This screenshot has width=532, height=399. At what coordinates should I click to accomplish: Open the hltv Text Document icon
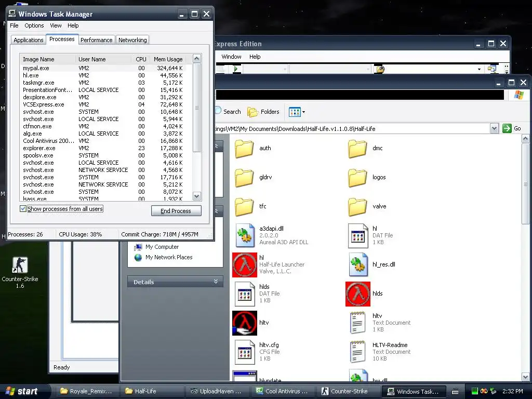click(357, 323)
